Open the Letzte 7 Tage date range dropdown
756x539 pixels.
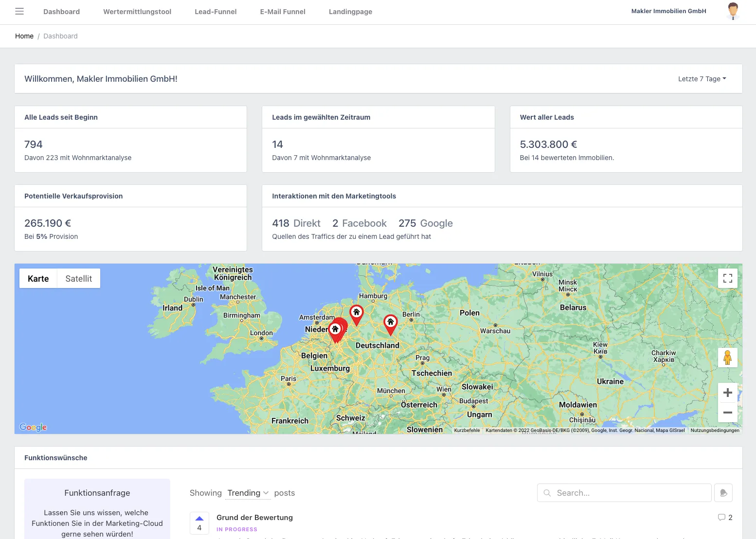(x=701, y=78)
